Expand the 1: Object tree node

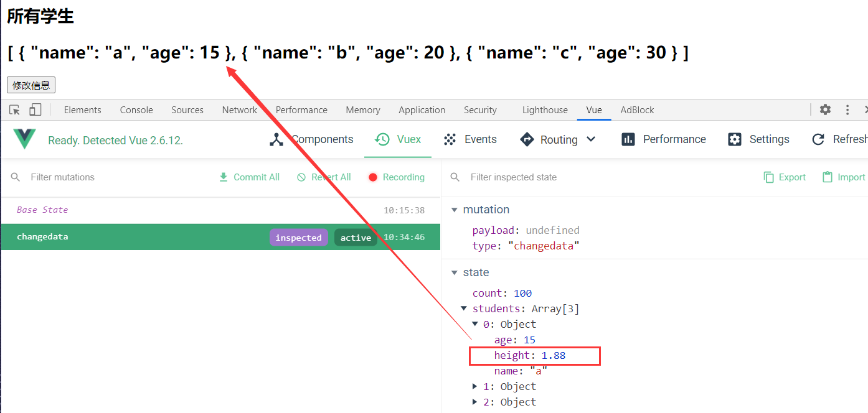476,386
